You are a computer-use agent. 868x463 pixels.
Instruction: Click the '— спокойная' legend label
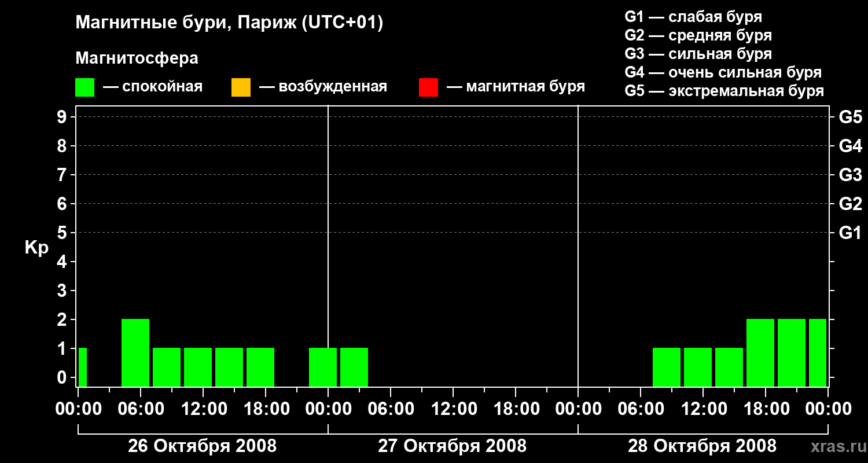pos(153,87)
